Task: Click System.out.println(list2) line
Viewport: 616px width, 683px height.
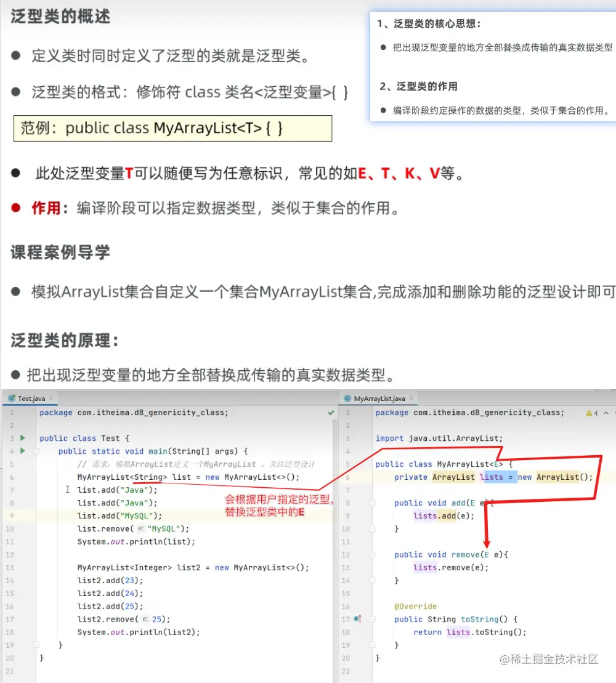Action: [x=139, y=632]
